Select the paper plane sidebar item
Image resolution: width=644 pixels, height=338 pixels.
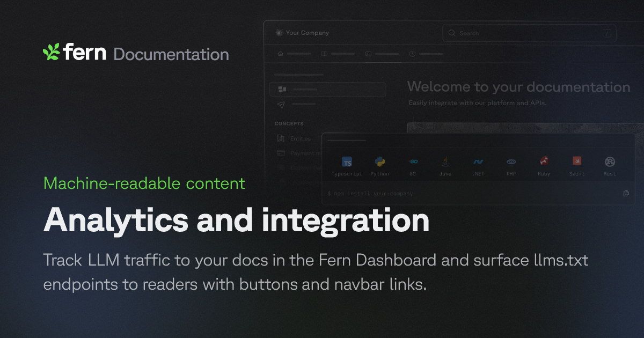[x=296, y=104]
